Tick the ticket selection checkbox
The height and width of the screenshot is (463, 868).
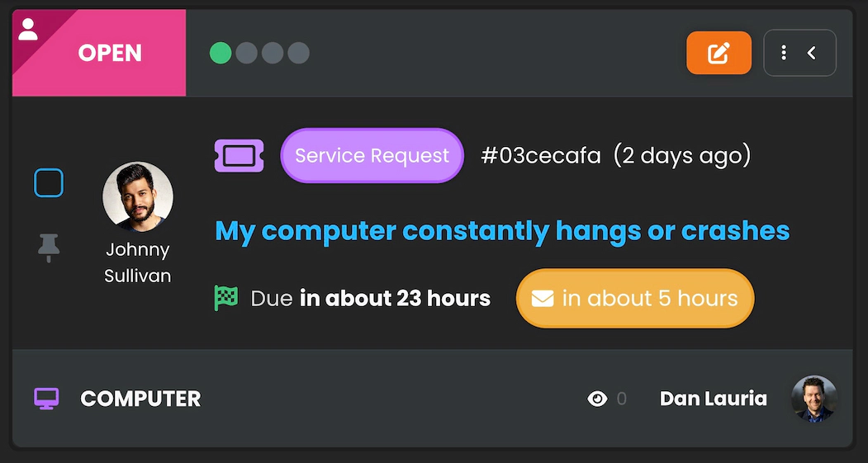tap(49, 183)
